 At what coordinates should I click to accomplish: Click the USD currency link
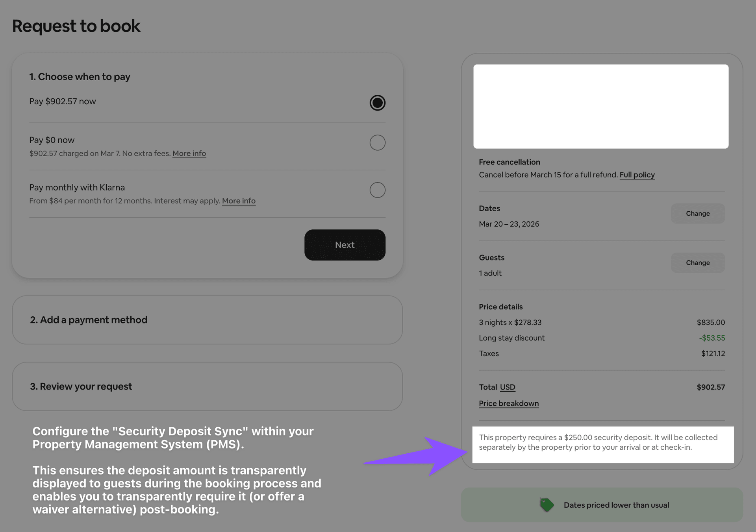pyautogui.click(x=507, y=387)
